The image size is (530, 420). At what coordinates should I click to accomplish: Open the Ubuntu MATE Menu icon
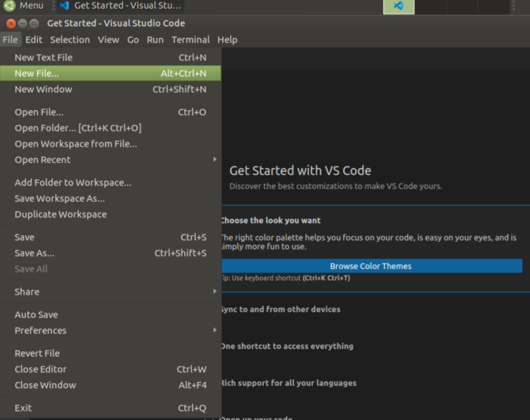[10, 5]
